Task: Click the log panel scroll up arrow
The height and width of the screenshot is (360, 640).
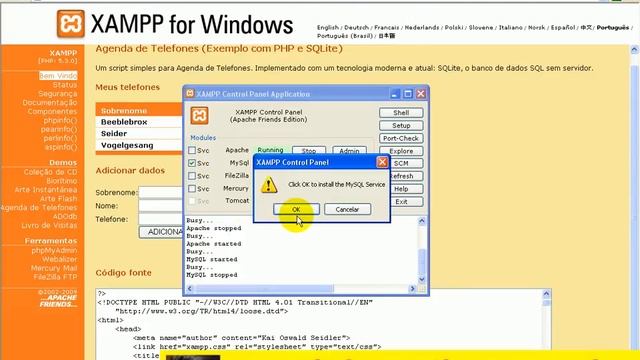Action: click(422, 221)
